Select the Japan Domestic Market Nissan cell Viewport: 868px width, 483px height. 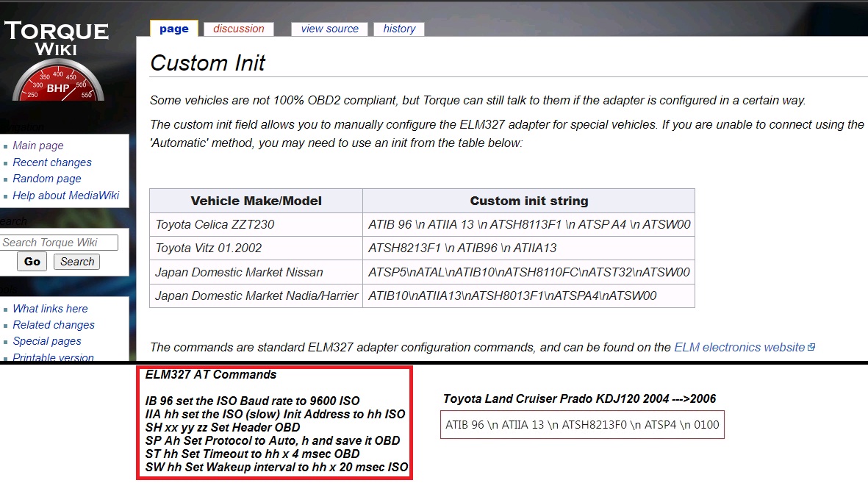[256, 272]
